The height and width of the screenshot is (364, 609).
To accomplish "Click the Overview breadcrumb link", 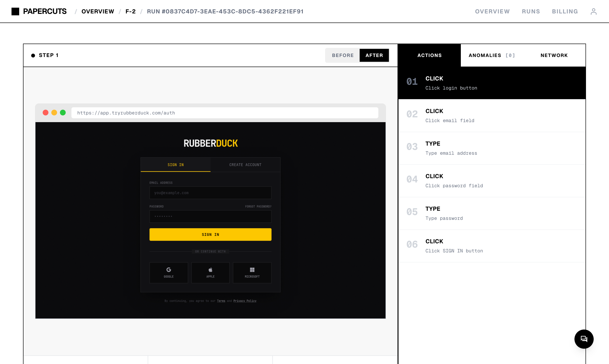I will [98, 11].
